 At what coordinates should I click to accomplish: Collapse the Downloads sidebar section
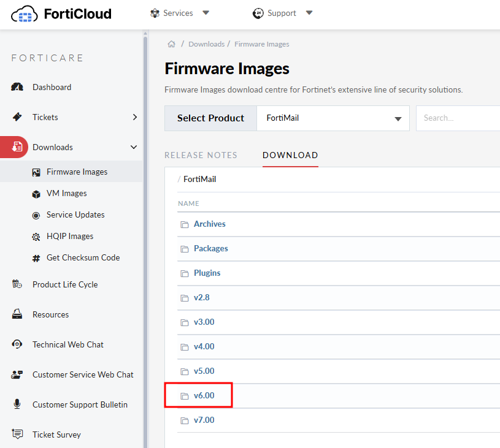click(x=134, y=147)
